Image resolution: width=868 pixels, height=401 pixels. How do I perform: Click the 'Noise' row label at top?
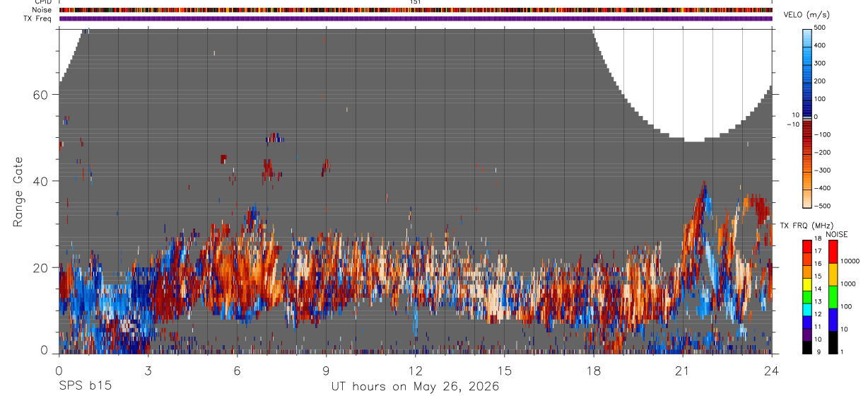point(42,10)
